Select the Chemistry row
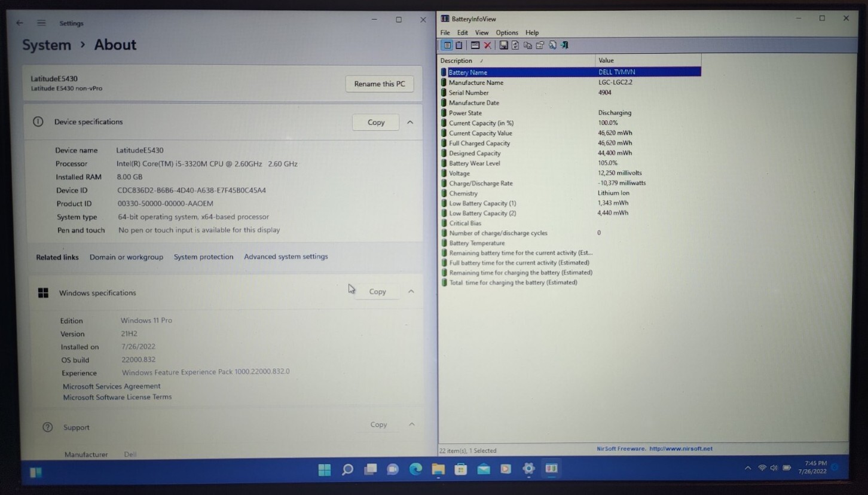Image resolution: width=868 pixels, height=495 pixels. [x=570, y=193]
